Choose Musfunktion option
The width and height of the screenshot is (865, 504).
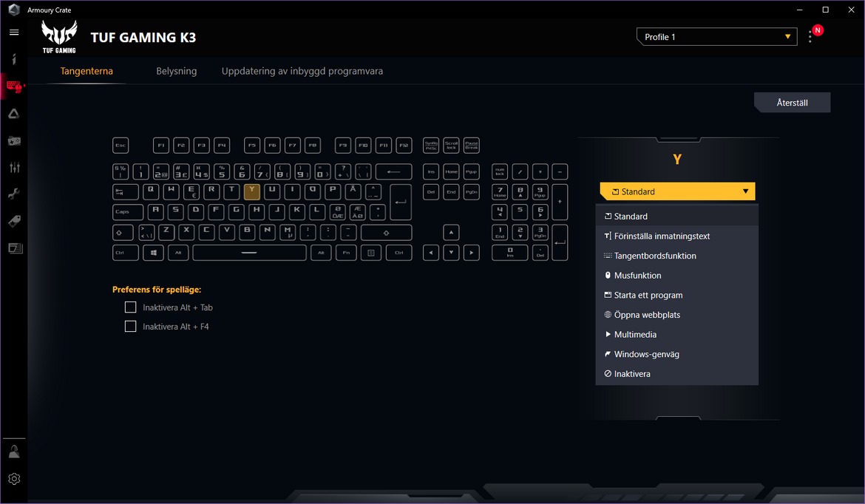click(x=677, y=275)
